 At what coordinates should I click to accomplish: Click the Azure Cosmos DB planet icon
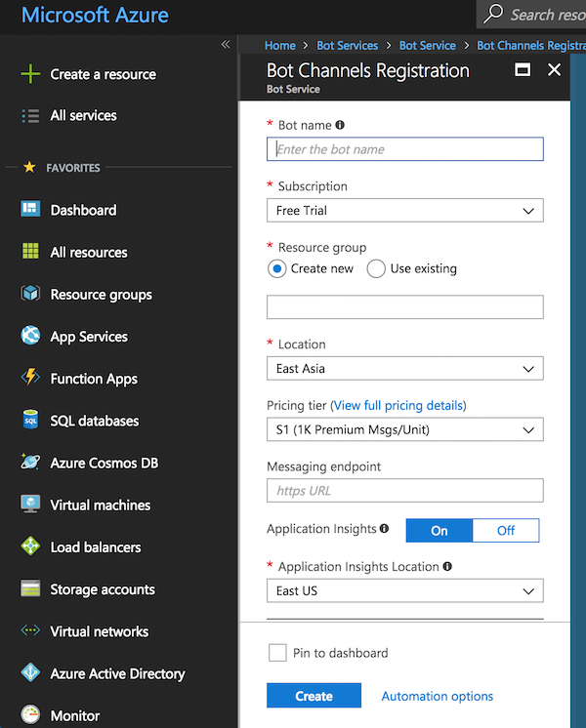point(30,462)
